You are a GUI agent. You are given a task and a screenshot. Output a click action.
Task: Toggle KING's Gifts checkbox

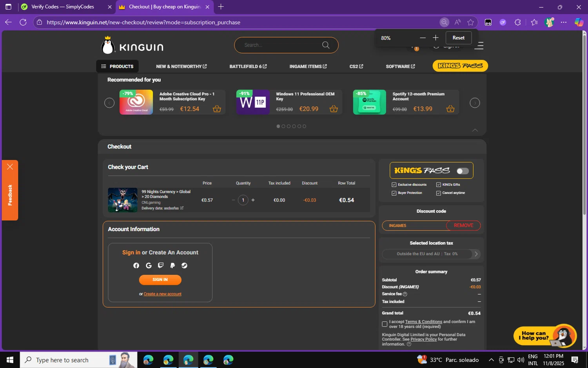tap(439, 185)
